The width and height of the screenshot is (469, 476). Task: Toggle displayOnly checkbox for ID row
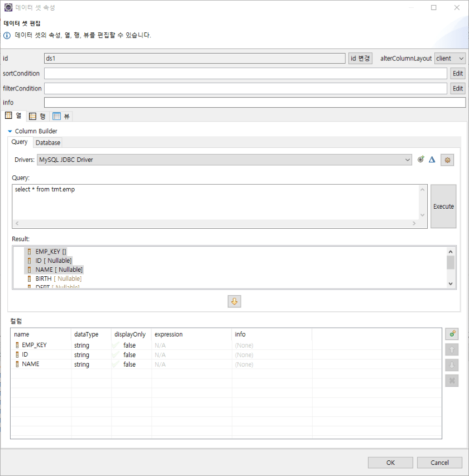[x=116, y=355]
